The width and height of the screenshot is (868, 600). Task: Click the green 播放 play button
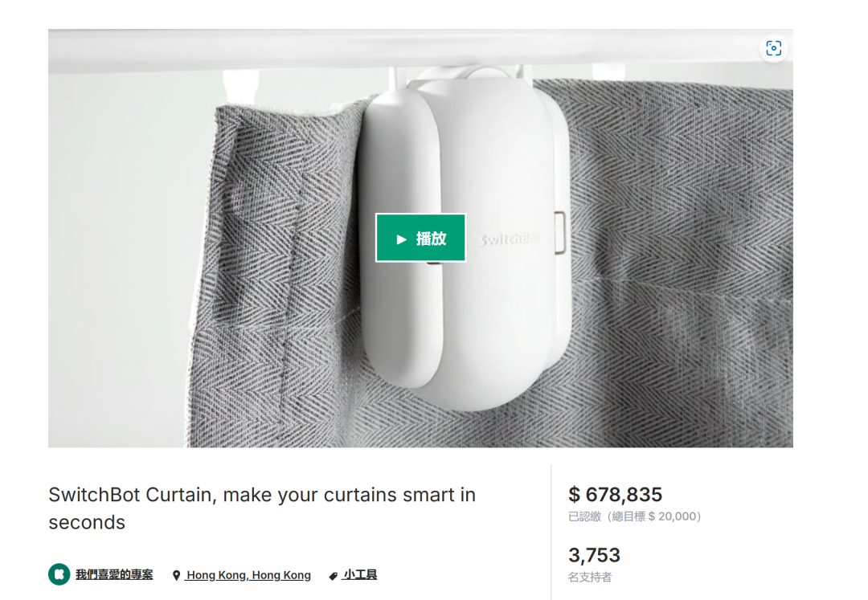click(x=420, y=238)
